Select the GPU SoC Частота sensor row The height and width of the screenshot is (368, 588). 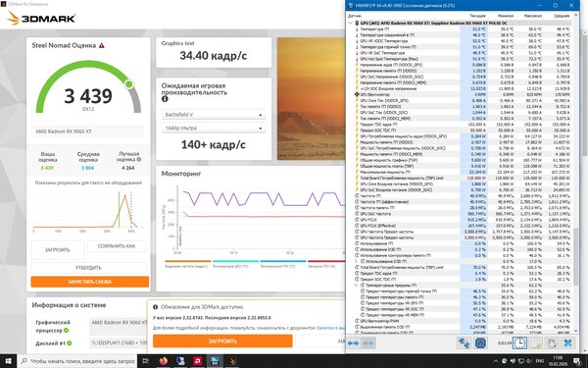click(x=464, y=214)
